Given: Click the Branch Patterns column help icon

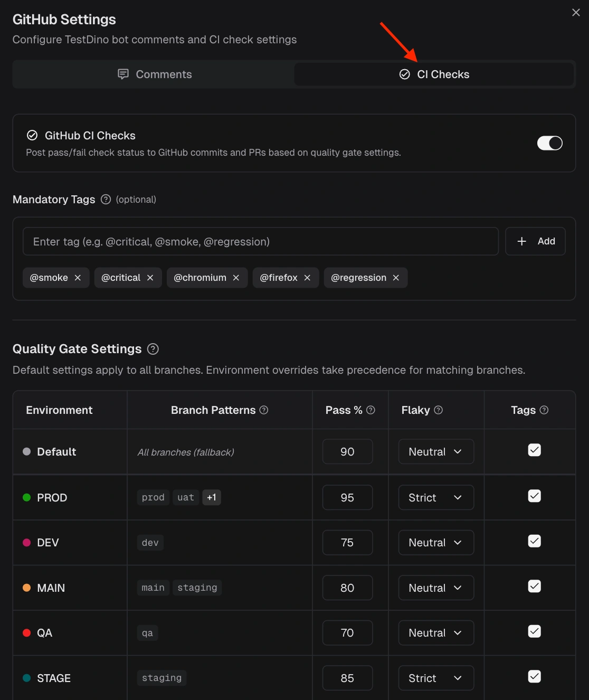Looking at the screenshot, I should click(x=264, y=410).
